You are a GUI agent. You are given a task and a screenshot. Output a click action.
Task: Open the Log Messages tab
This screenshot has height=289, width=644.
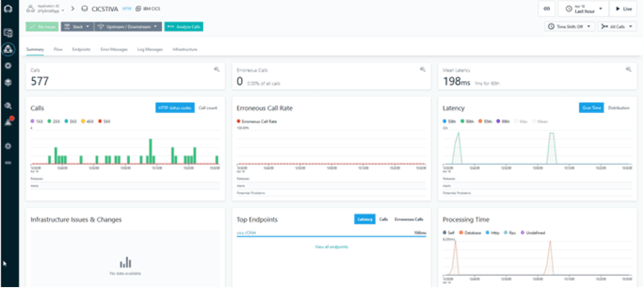(150, 49)
